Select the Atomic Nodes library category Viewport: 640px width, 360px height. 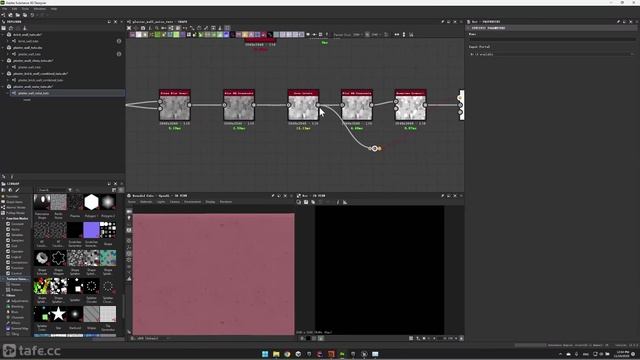click(16, 208)
